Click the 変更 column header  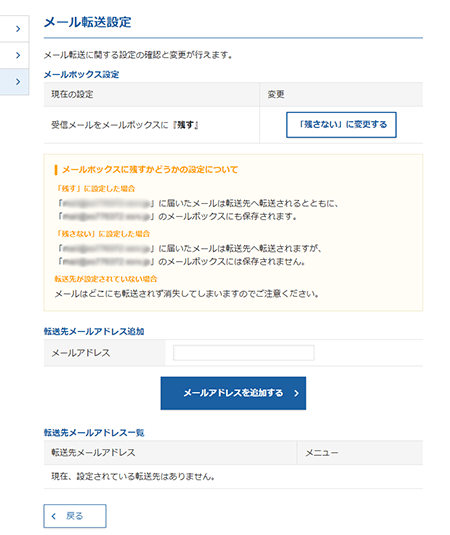tap(276, 94)
